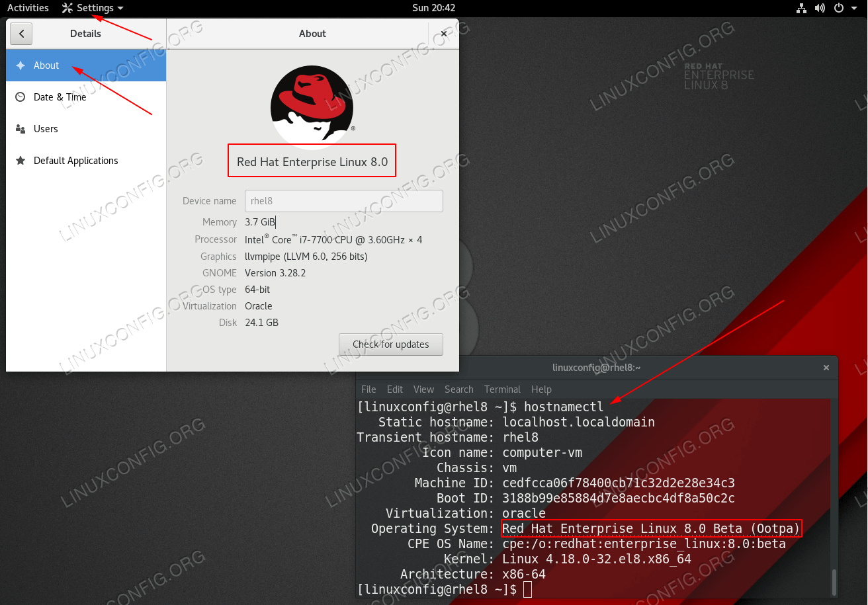Screen dimensions: 868x605
Task: Click the Graphics value llvmpipe
Action: pyautogui.click(x=306, y=257)
